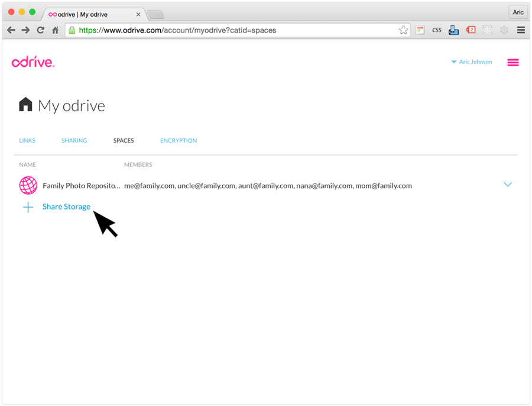The image size is (532, 406).
Task: Go to the browser Home icon
Action: [56, 30]
